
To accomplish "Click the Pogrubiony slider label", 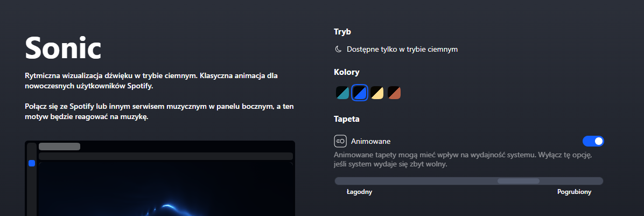I will pos(574,192).
